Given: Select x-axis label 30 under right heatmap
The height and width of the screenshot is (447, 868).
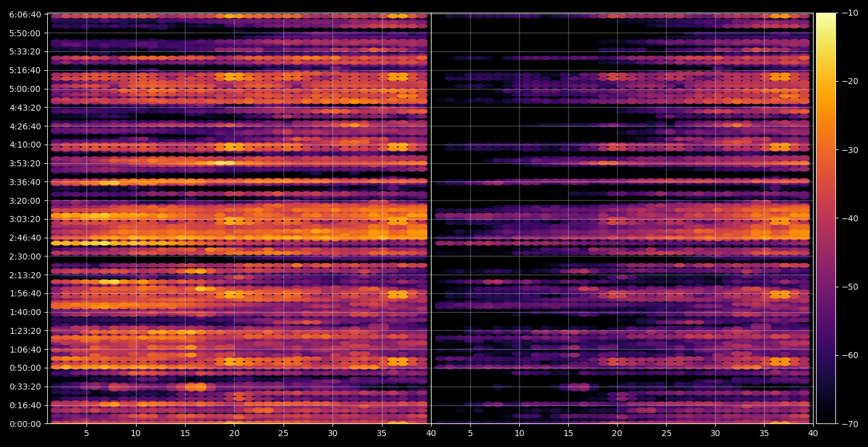Looking at the screenshot, I should [715, 433].
